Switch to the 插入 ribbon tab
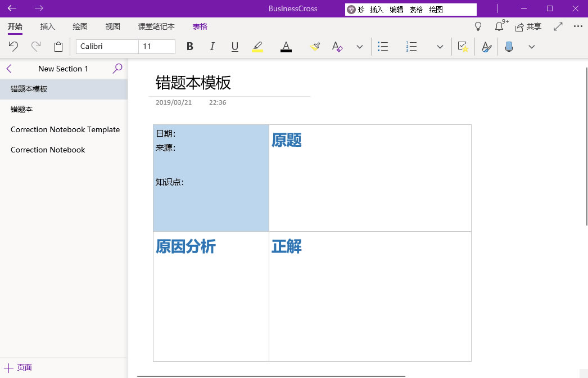 pyautogui.click(x=47, y=26)
